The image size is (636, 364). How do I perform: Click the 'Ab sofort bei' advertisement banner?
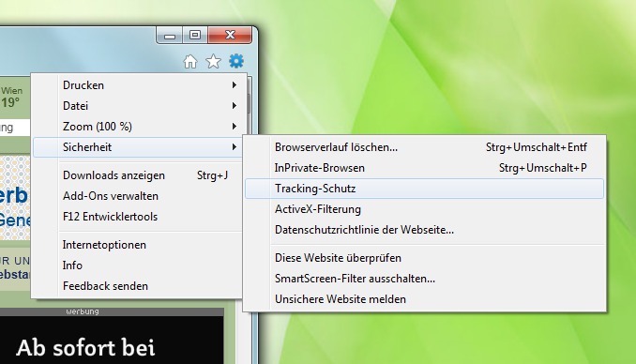click(112, 340)
